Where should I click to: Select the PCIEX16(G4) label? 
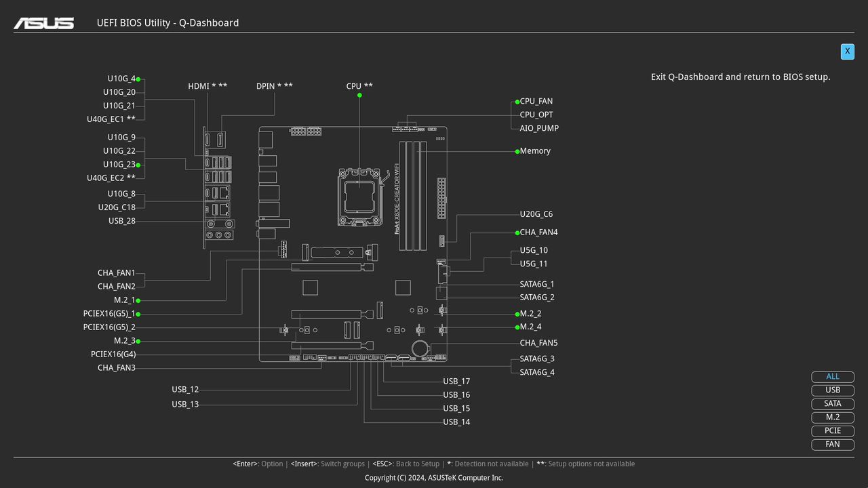coord(113,354)
